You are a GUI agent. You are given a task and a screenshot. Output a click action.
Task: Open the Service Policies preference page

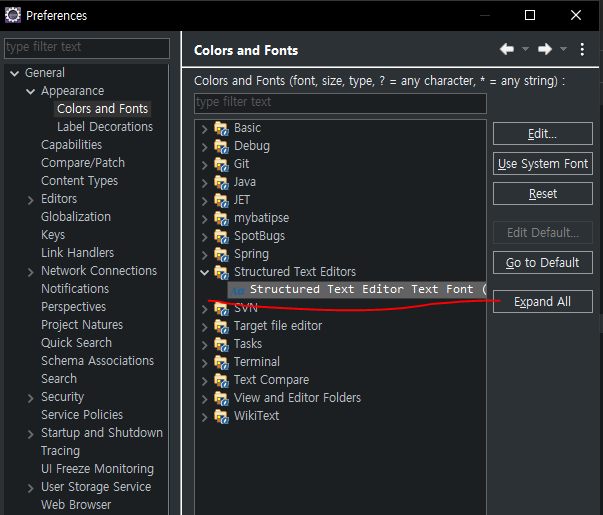[82, 415]
